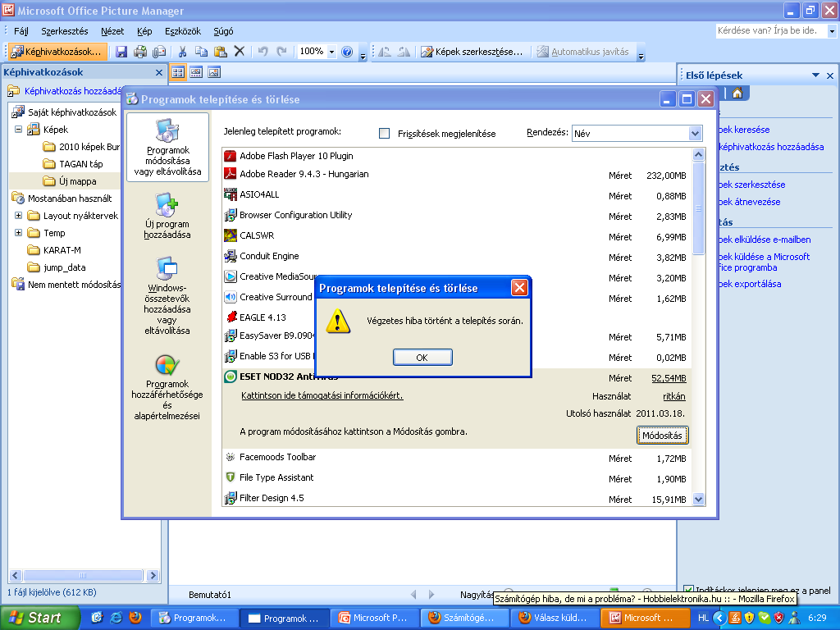Switch to Filmstrip view icon

click(196, 72)
